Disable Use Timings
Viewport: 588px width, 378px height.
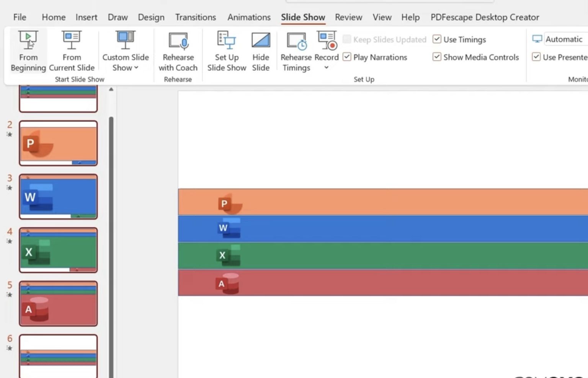click(437, 39)
